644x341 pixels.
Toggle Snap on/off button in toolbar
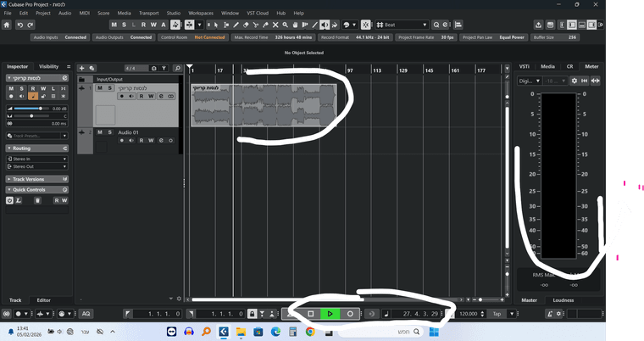(x=365, y=25)
